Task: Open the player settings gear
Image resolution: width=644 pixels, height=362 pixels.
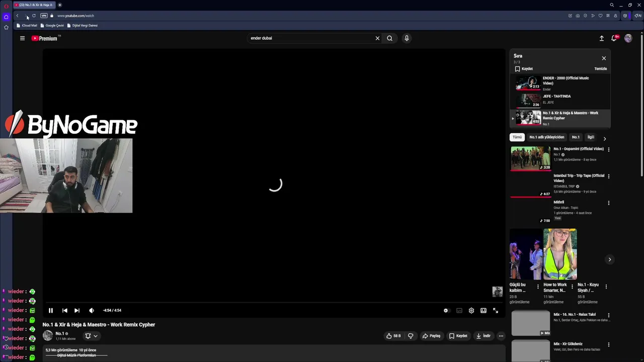Action: [471, 311]
